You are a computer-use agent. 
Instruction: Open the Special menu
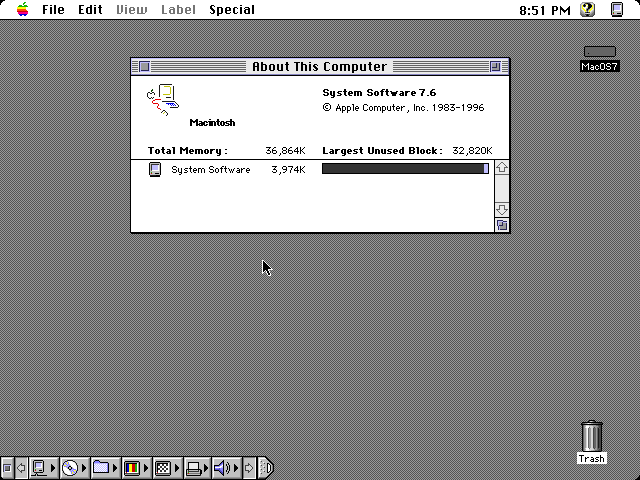(232, 9)
